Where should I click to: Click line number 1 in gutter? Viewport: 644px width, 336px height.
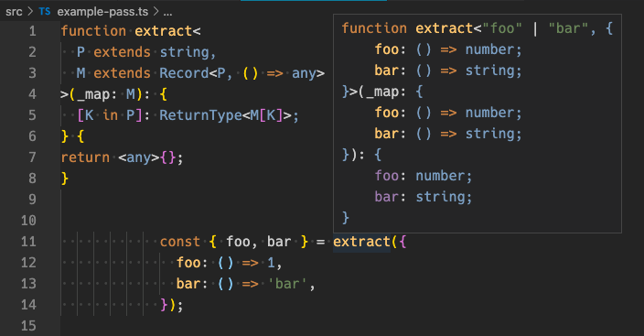[32, 31]
